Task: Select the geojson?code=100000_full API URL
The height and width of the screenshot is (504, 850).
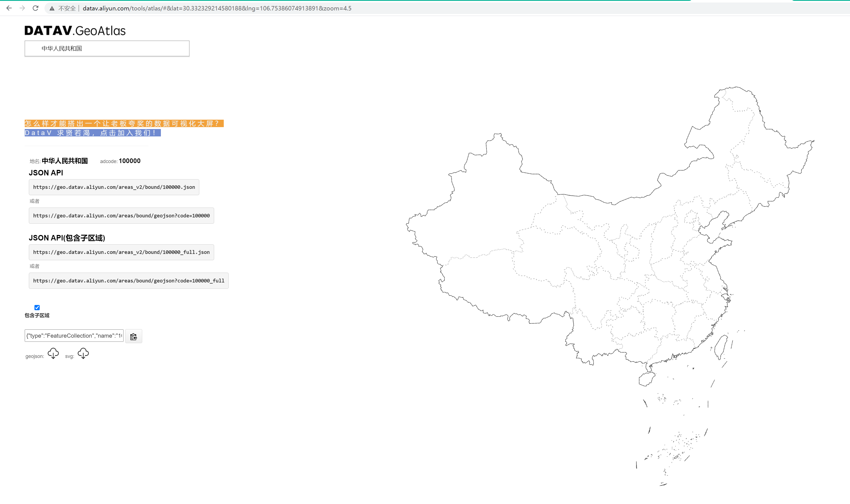Action: coord(129,281)
